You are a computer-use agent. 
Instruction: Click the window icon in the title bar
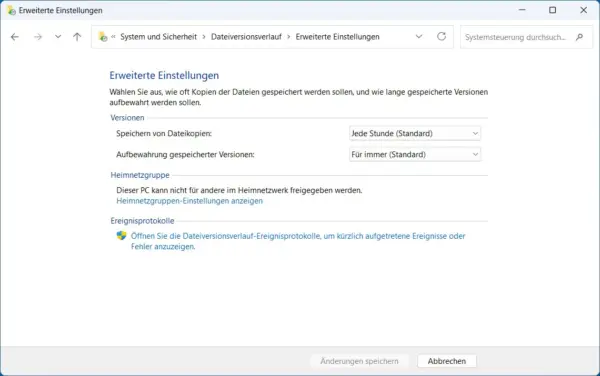tap(11, 10)
